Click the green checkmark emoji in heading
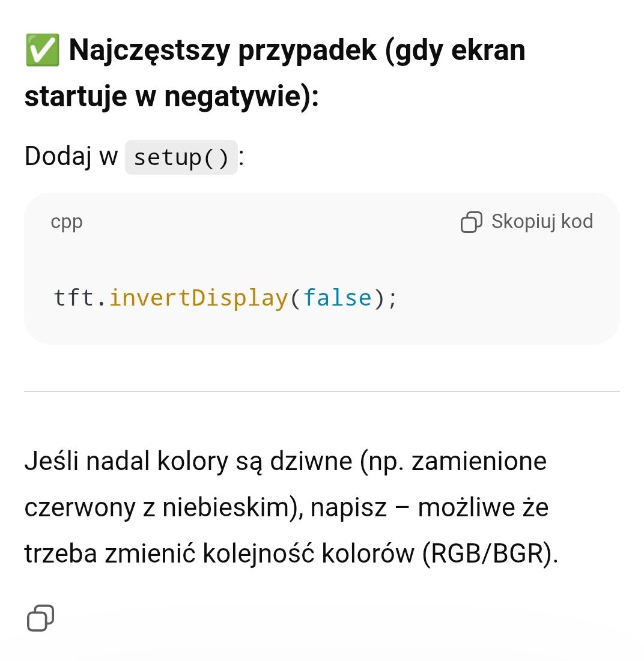644x661 pixels. (42, 50)
